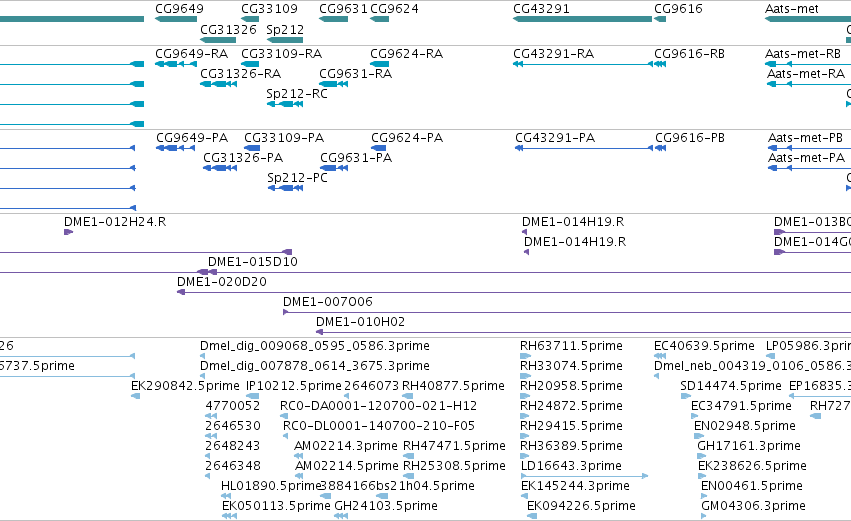This screenshot has width=851, height=521.
Task: Open the SD14474.5prime EST label
Action: pos(731,386)
